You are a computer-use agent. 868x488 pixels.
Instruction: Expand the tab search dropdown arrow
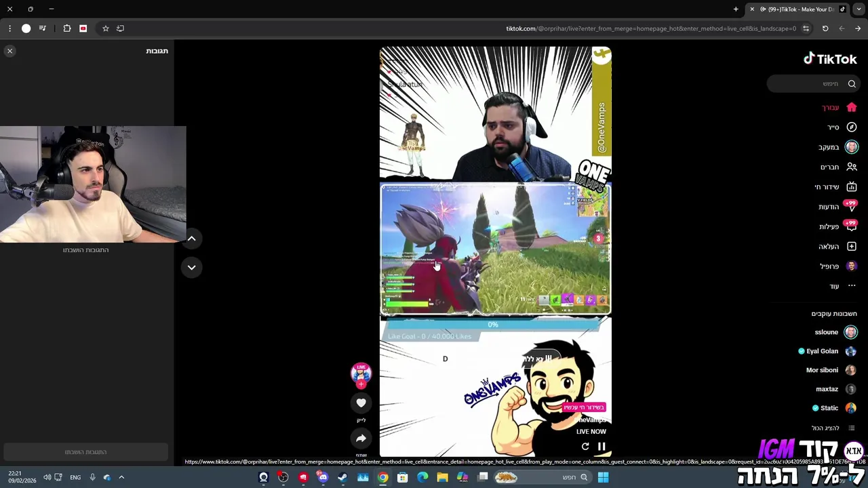pos(859,9)
